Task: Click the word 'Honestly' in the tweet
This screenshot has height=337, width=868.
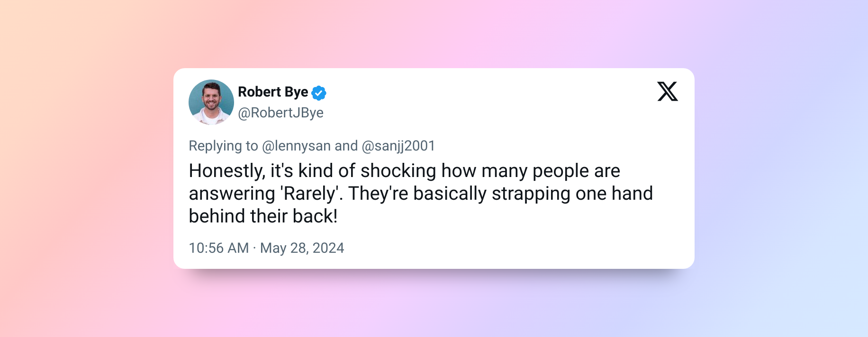Action: (226, 171)
